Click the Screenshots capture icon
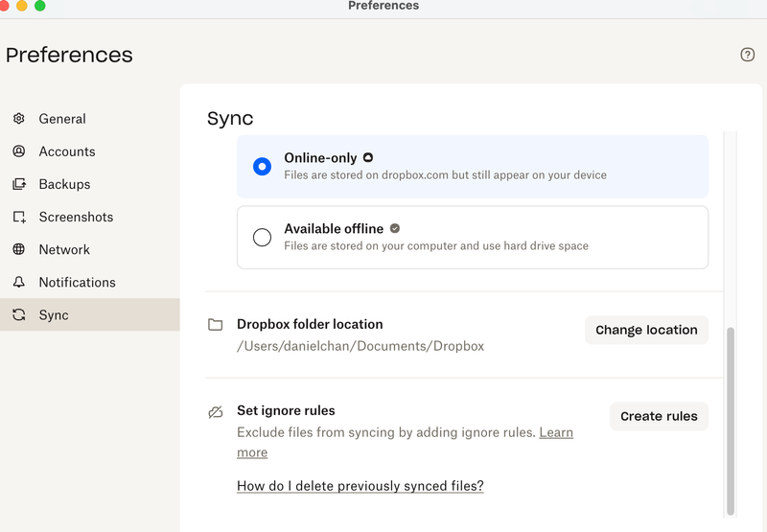The image size is (767, 532). click(x=19, y=217)
